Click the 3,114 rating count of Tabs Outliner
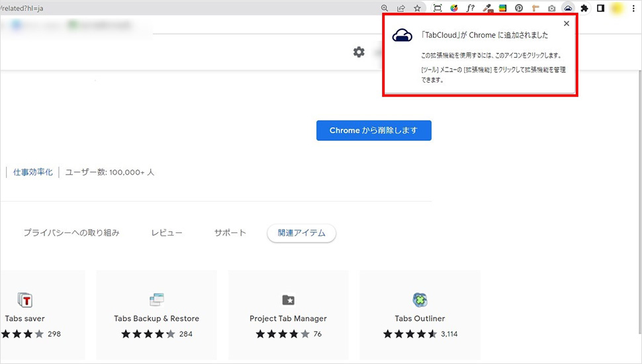This screenshot has height=364, width=642. [449, 334]
